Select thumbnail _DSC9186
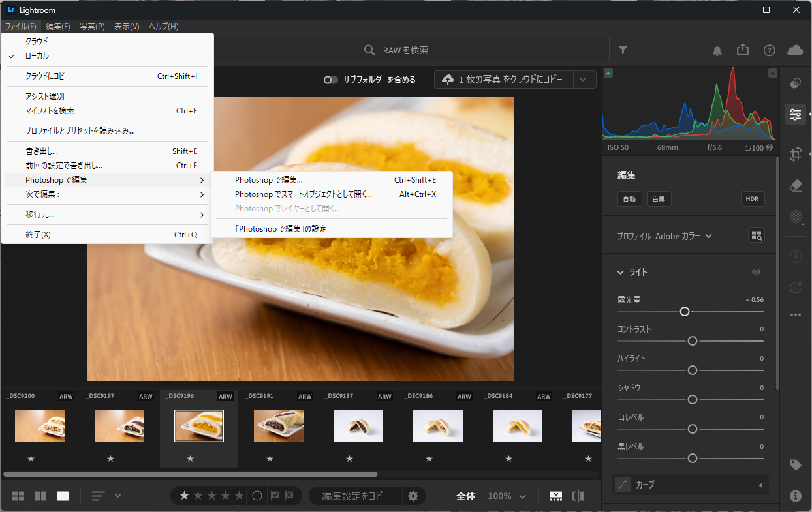The height and width of the screenshot is (512, 812). tap(438, 426)
